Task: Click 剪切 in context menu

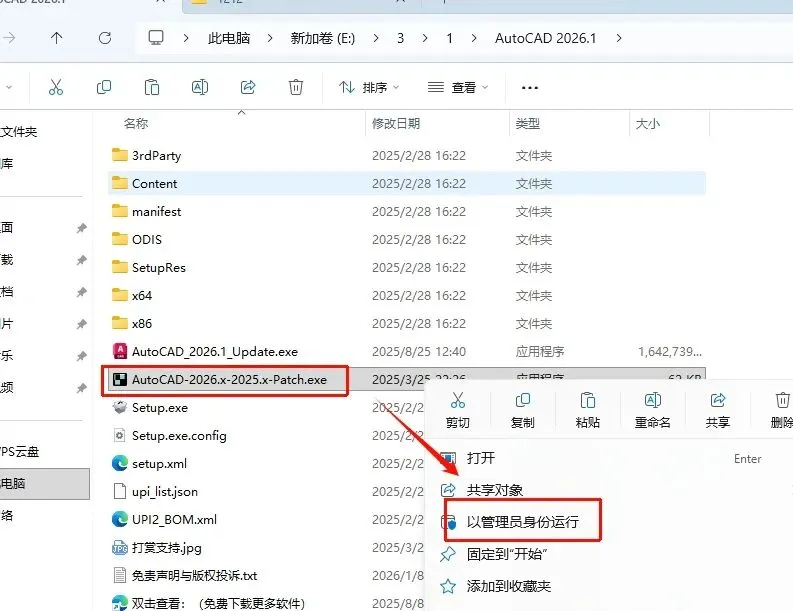Action: click(x=458, y=410)
